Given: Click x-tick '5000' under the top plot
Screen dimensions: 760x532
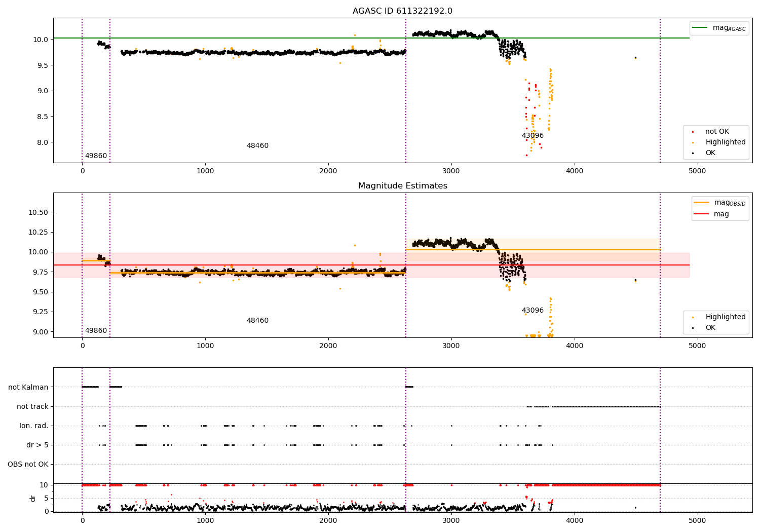Looking at the screenshot, I should coord(697,171).
